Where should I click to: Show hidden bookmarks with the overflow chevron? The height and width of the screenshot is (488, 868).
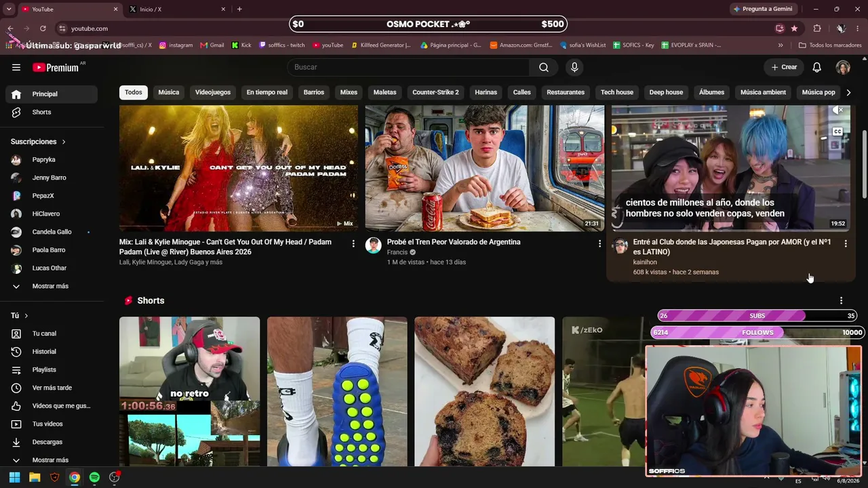pos(781,45)
